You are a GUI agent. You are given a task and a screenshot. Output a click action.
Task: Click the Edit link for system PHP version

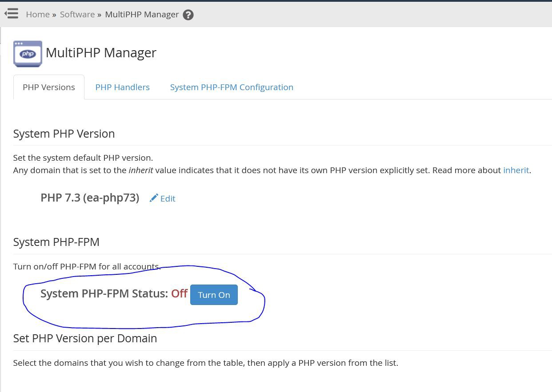[168, 198]
